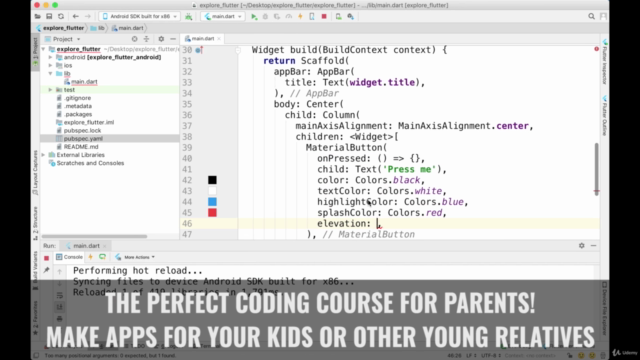
Task: Click the blue color swatch in gutter
Action: point(212,202)
